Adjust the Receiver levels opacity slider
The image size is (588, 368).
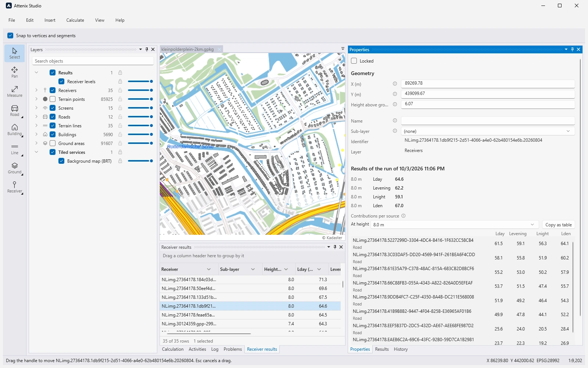(x=140, y=81)
